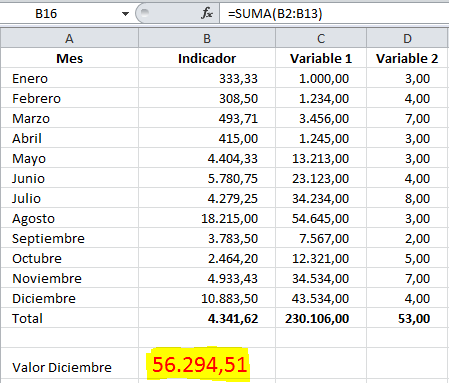Select column D header
449x383 pixels.
[407, 38]
